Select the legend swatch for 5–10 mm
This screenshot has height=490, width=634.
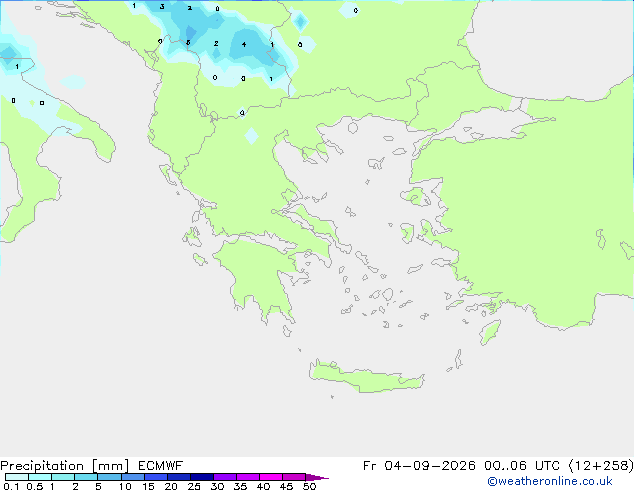110,477
